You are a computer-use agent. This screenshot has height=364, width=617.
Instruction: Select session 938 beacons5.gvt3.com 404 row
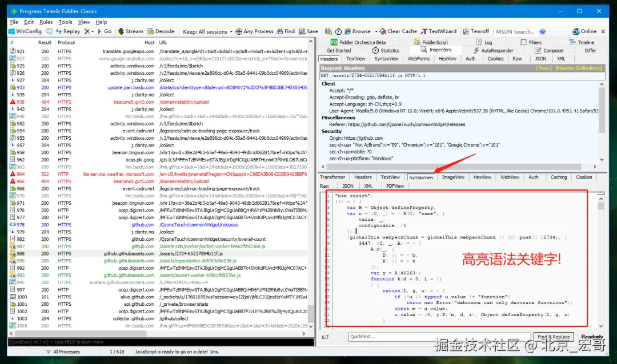(x=158, y=102)
